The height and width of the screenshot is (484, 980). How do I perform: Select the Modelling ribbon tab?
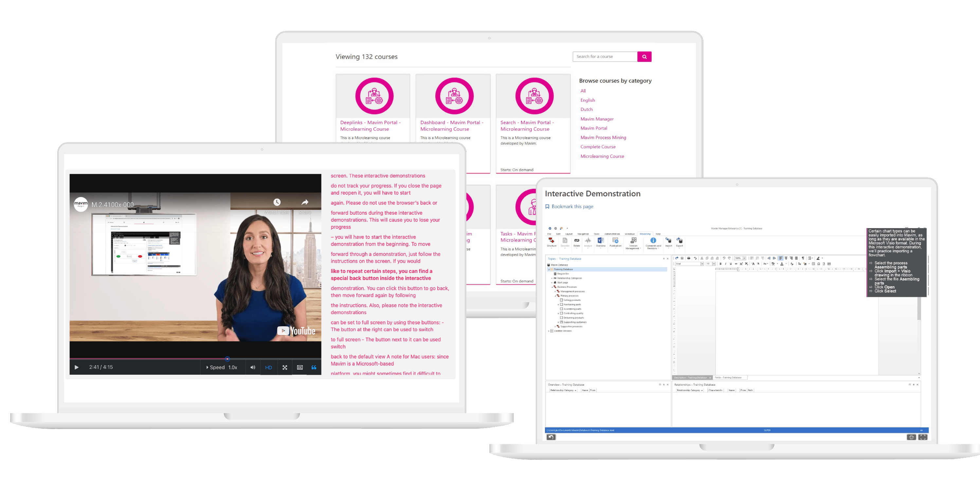pos(645,234)
